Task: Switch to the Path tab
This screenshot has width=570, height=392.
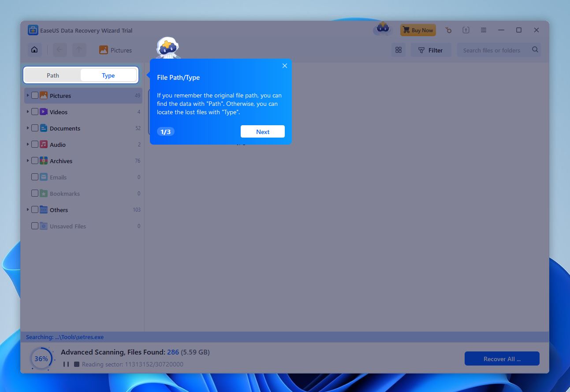Action: coord(52,75)
